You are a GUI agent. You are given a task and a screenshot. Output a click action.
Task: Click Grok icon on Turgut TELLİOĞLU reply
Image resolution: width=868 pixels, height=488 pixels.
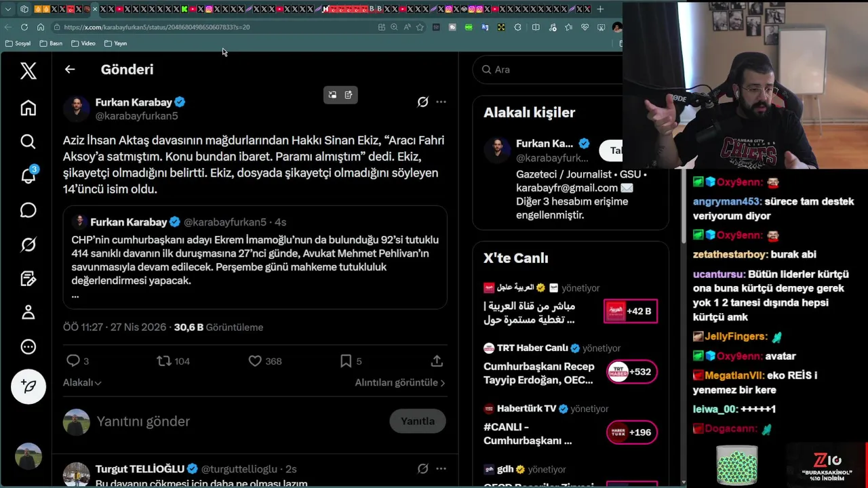point(422,468)
